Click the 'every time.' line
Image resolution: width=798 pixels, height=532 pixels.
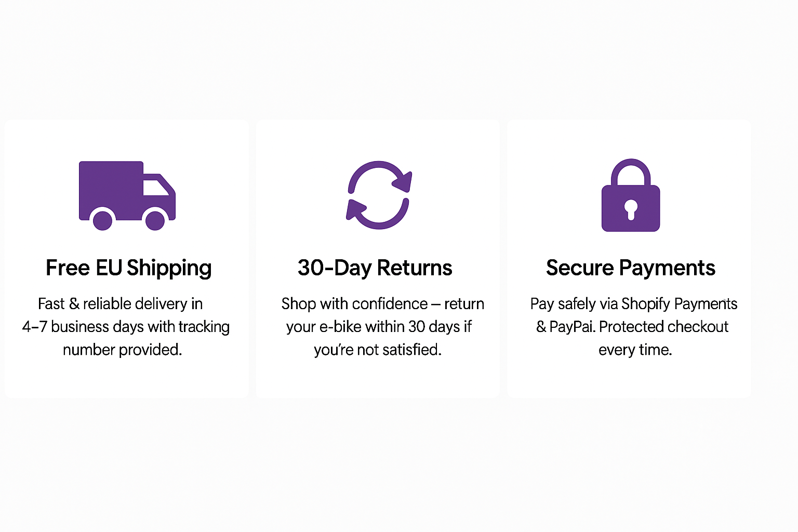coord(635,350)
